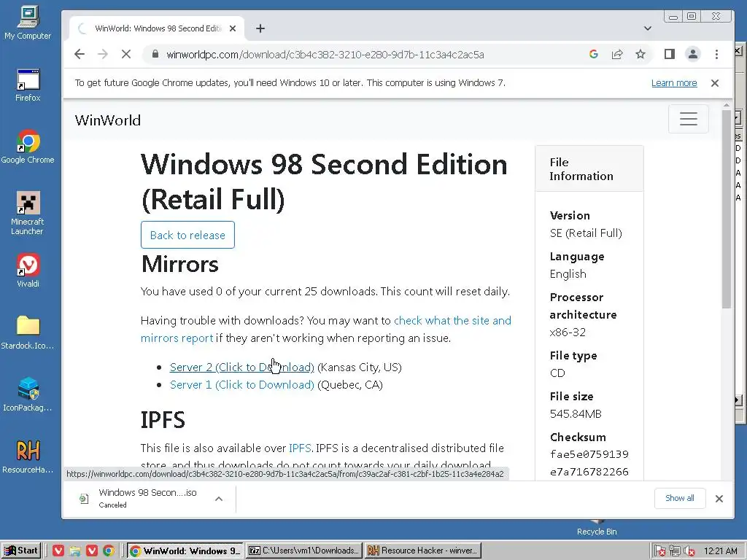Switch to Resource Hacker taskbar button
747x560 pixels.
coord(423,551)
